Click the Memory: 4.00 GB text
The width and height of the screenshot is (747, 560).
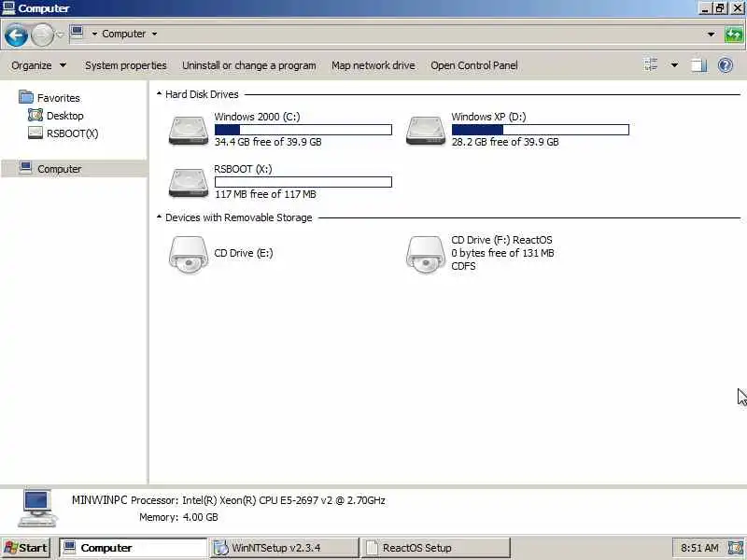[178, 517]
